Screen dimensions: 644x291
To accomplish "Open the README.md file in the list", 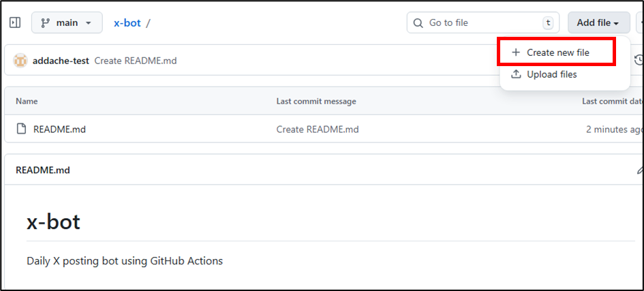I will (59, 129).
